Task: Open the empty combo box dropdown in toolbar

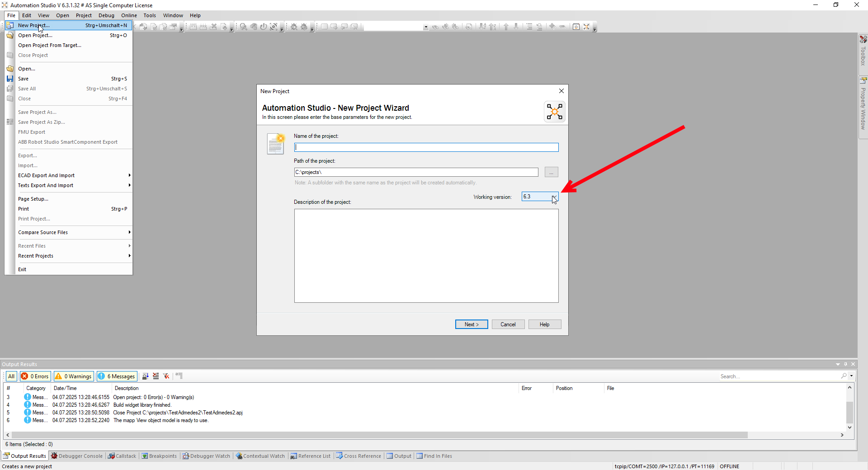Action: (425, 27)
